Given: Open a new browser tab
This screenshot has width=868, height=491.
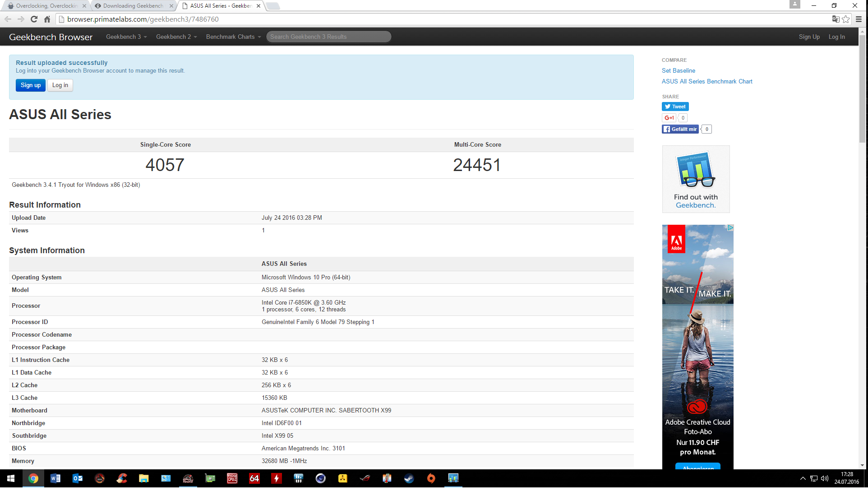Looking at the screenshot, I should [273, 6].
